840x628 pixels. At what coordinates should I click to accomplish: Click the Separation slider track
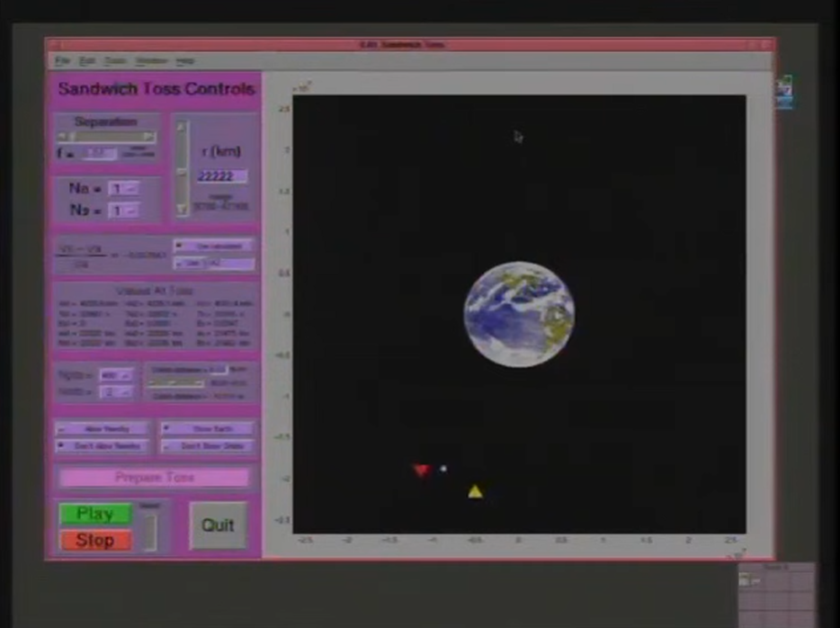(107, 137)
